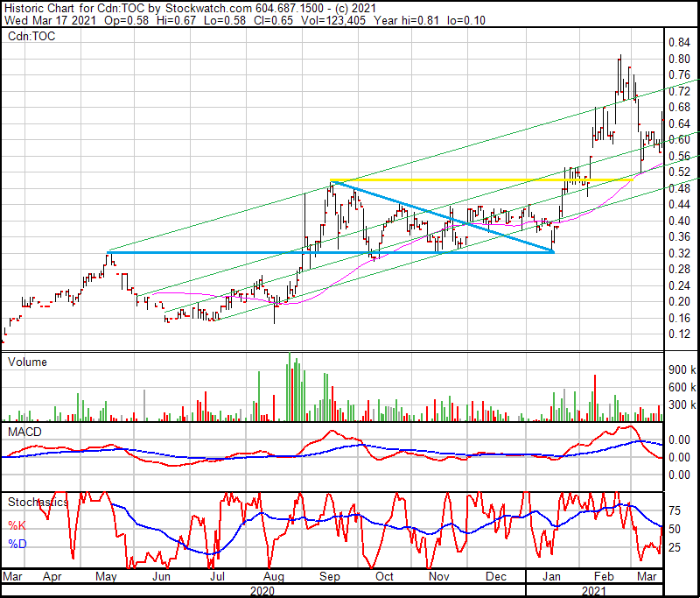Click the 300 k volume axis label
The image size is (700, 598).
[x=682, y=405]
